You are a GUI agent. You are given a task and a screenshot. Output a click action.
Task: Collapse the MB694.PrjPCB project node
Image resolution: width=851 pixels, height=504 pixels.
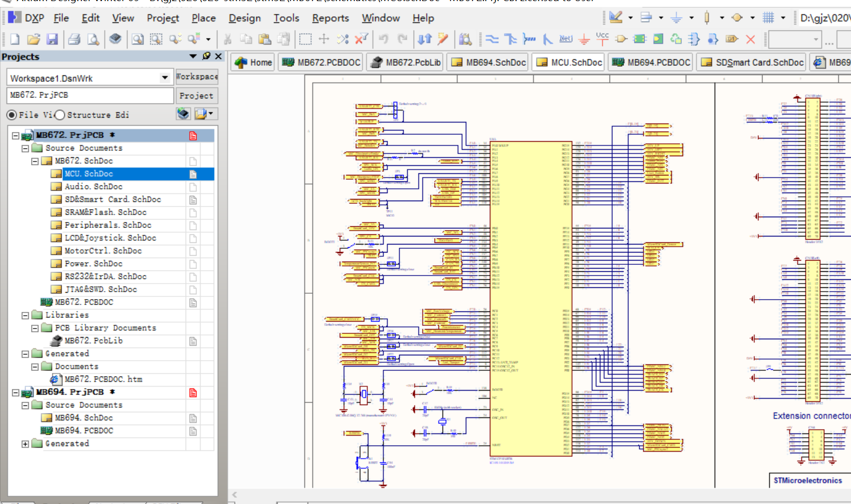point(16,392)
